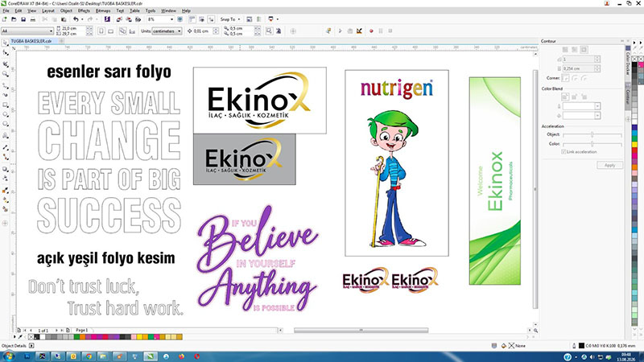The width and height of the screenshot is (644, 362).
Task: Toggle Show Guidelines button
Action: [x=211, y=19]
